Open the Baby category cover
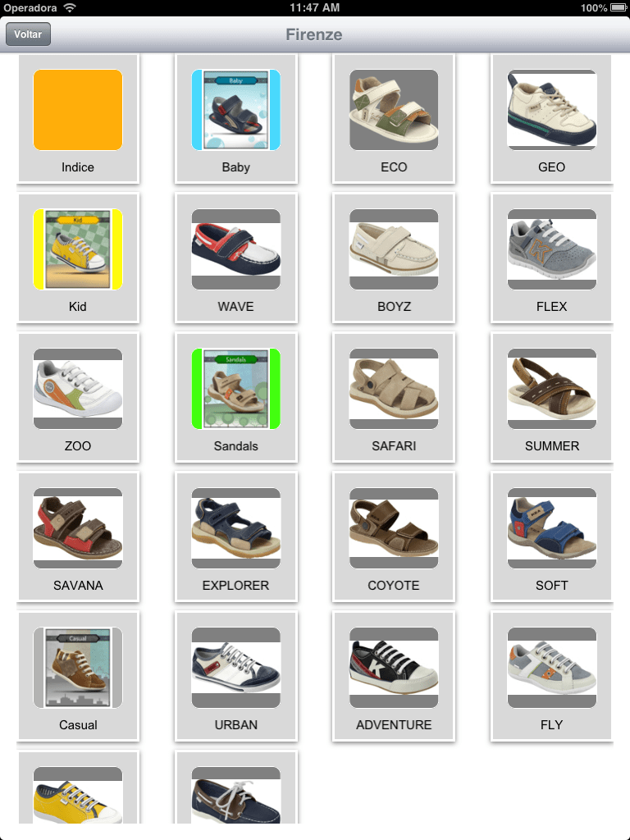This screenshot has height=840, width=630. [x=235, y=118]
